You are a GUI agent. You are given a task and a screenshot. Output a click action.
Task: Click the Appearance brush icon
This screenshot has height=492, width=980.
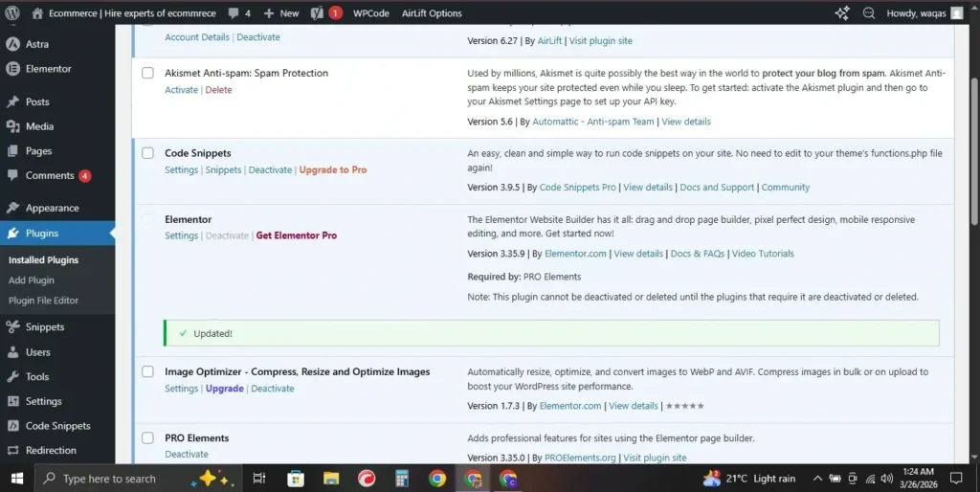pos(12,208)
